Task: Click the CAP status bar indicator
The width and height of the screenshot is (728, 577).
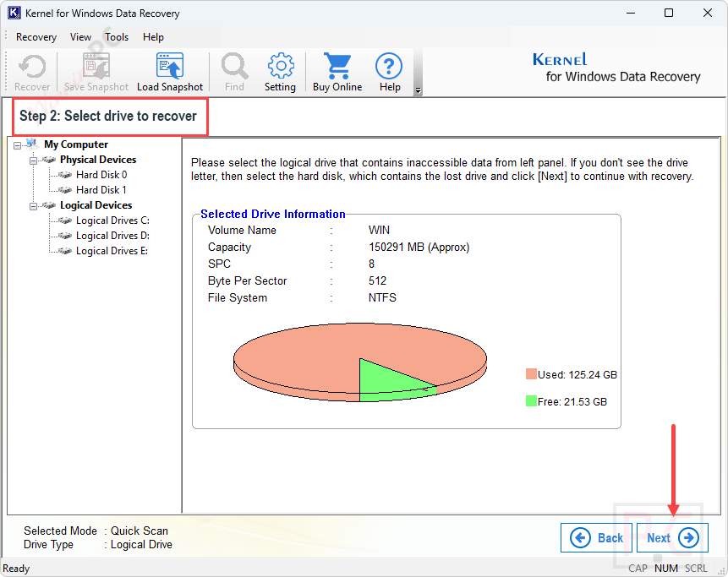Action: tap(638, 569)
